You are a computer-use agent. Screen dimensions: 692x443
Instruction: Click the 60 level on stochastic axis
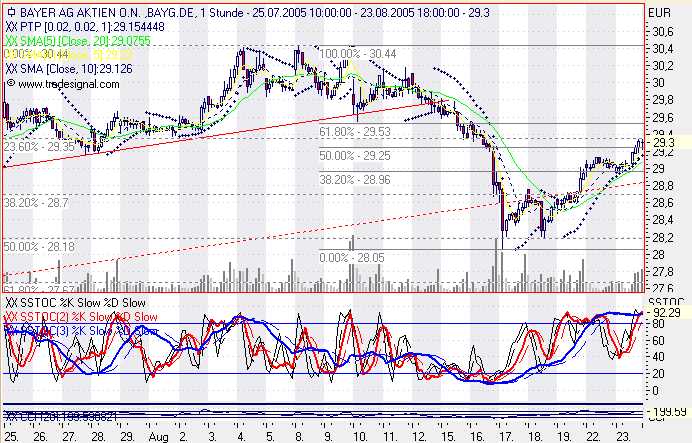(x=658, y=341)
